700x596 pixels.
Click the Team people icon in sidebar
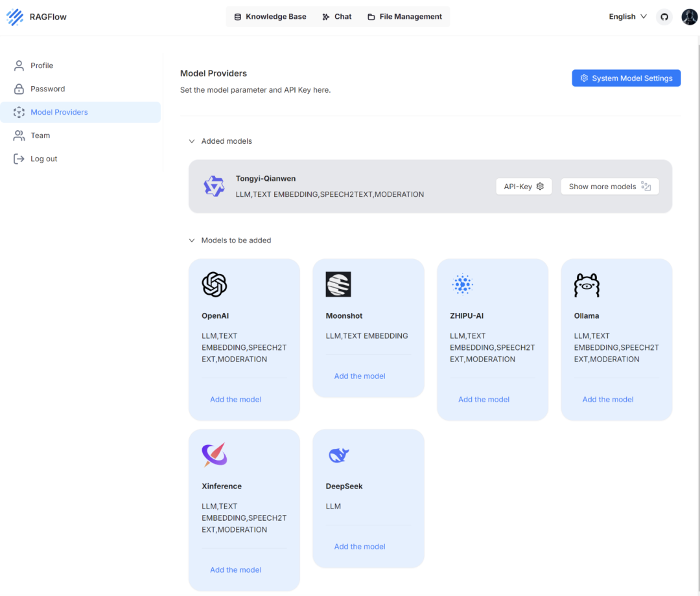[19, 135]
